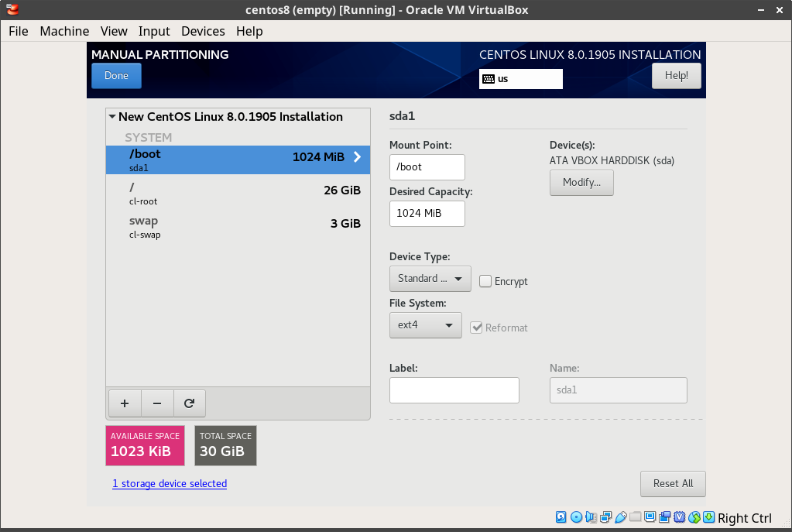Click the keyboard capture arrow icon
Viewport: 792px width, 532px height.
coord(708,517)
